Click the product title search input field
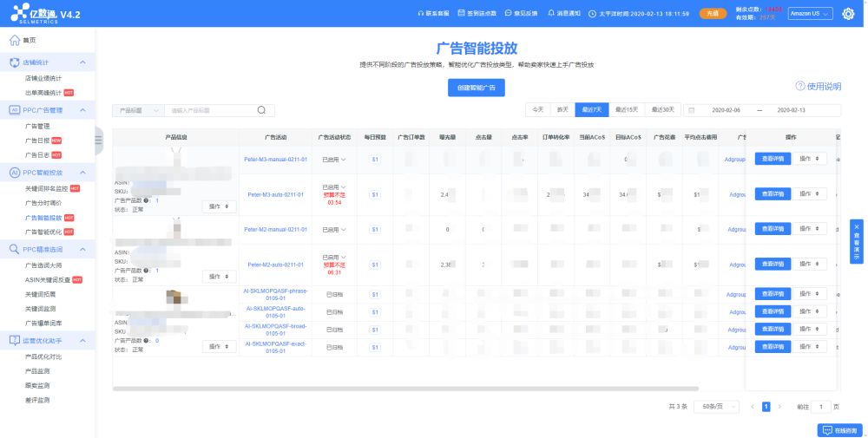 (x=212, y=110)
